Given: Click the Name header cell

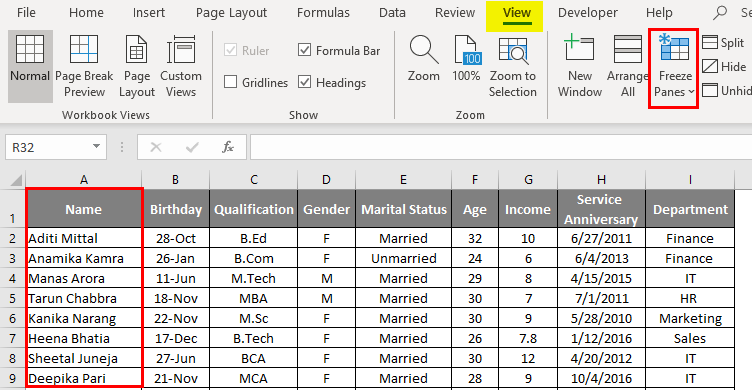Looking at the screenshot, I should pos(84,209).
